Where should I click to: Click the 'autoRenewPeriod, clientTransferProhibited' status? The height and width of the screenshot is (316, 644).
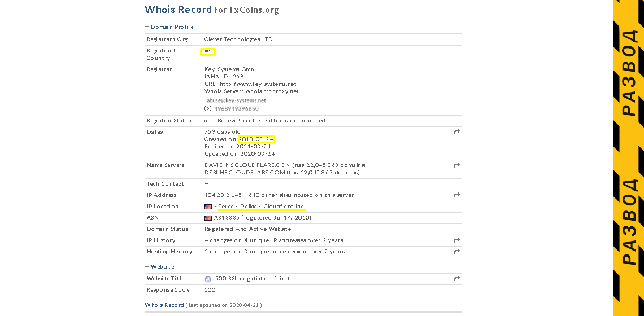coord(264,121)
